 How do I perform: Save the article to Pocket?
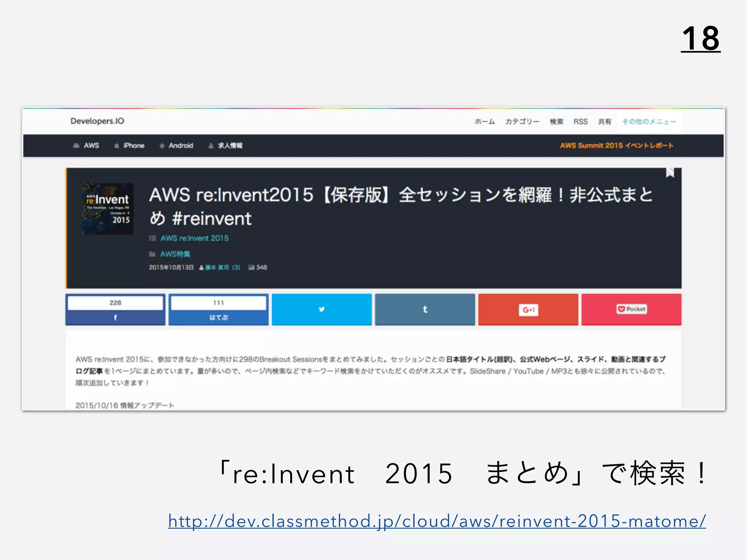tap(631, 309)
